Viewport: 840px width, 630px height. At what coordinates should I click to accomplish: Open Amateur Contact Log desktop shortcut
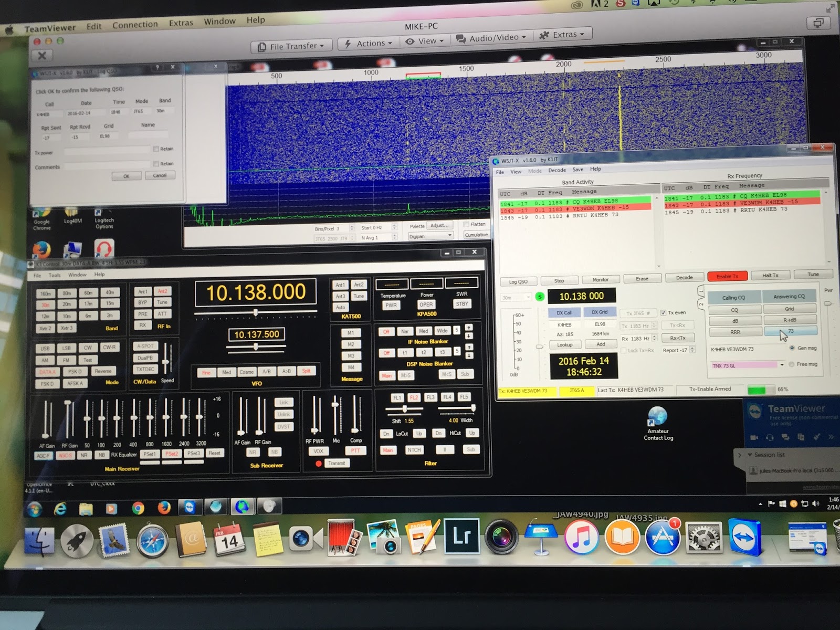point(658,423)
